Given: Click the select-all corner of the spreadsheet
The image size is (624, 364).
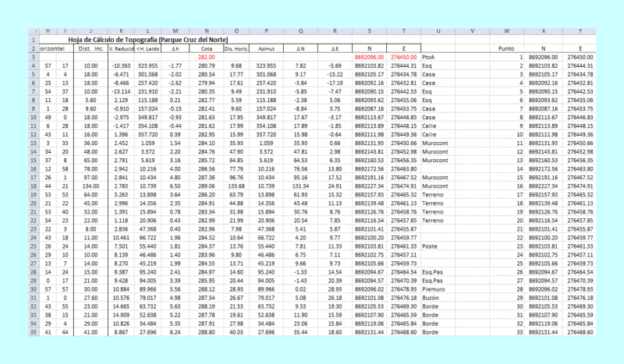Looking at the screenshot, I should (x=34, y=31).
